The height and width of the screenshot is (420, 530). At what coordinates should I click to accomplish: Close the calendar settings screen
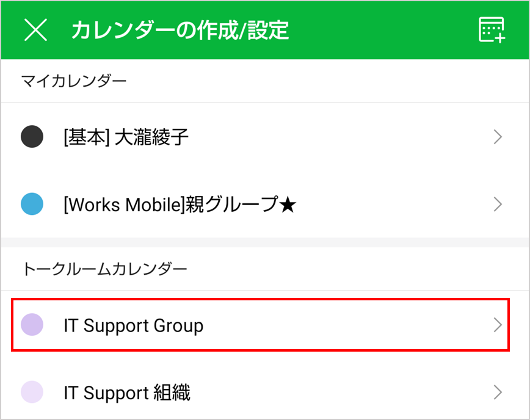pyautogui.click(x=35, y=30)
